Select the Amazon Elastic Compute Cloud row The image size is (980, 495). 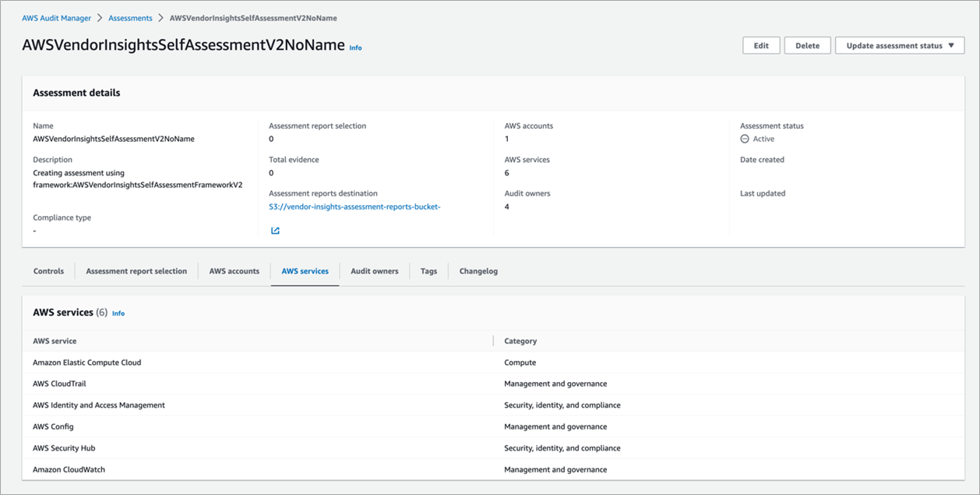[x=492, y=362]
